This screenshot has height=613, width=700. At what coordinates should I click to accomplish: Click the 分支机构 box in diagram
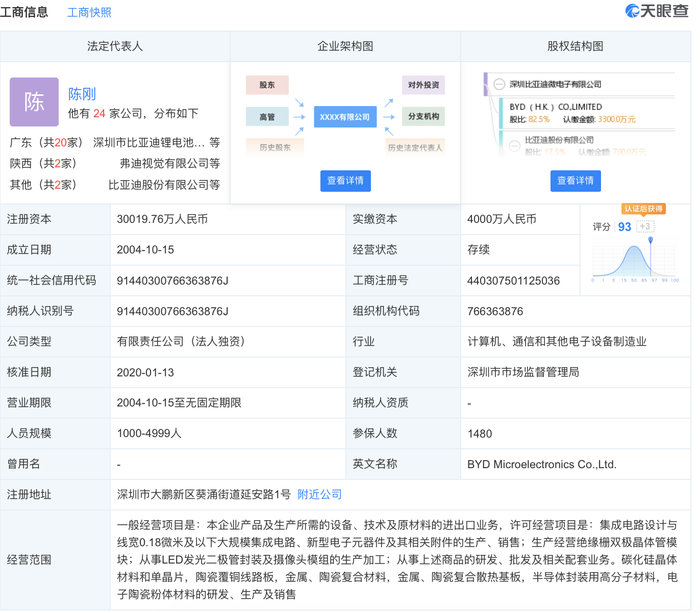pyautogui.click(x=423, y=116)
